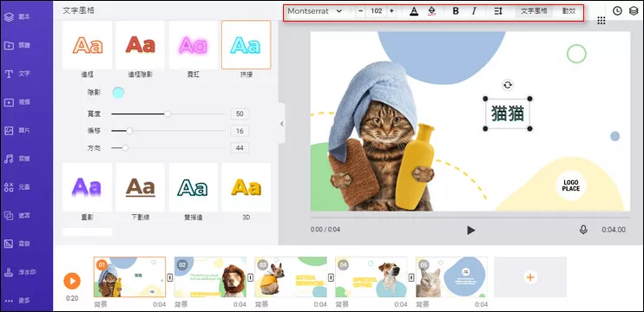Click the scene duration 0:04.00 value
Image resolution: width=644 pixels, height=312 pixels.
(614, 230)
